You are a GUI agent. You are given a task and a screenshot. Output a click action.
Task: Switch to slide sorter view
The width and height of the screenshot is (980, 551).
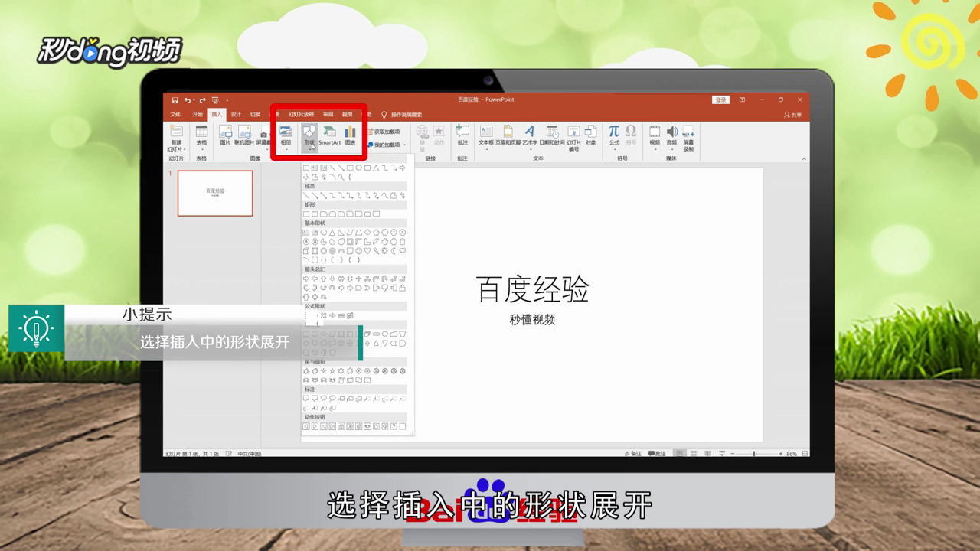pyautogui.click(x=694, y=454)
